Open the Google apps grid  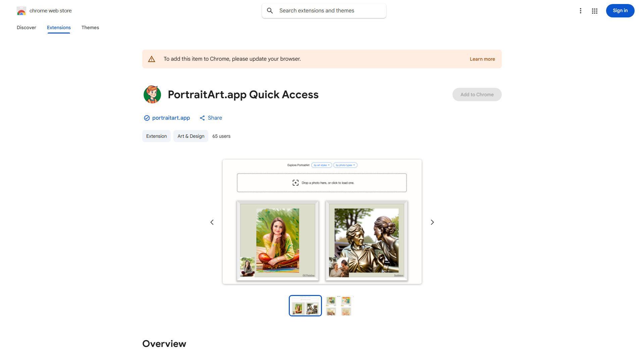click(595, 11)
